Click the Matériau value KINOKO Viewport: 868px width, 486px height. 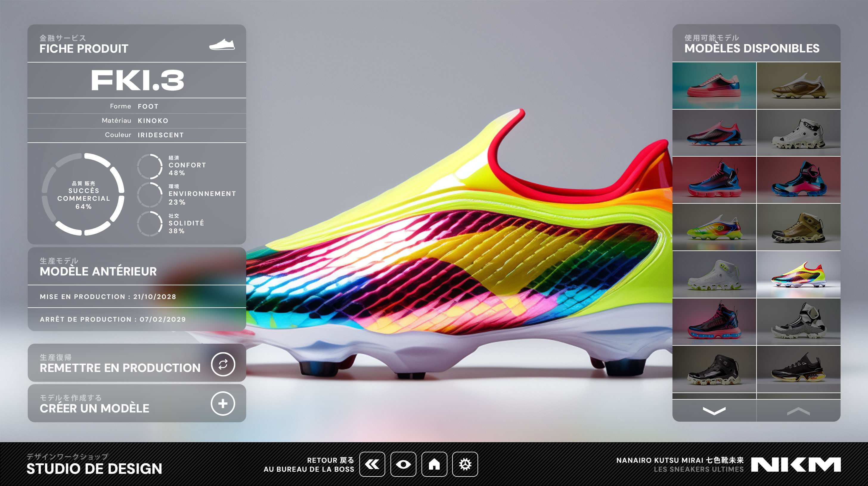153,121
